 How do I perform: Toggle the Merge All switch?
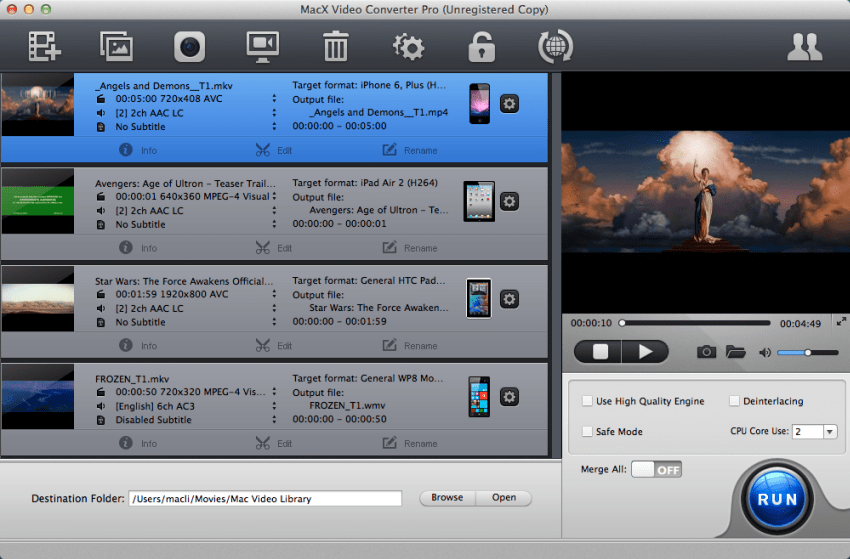pos(656,470)
